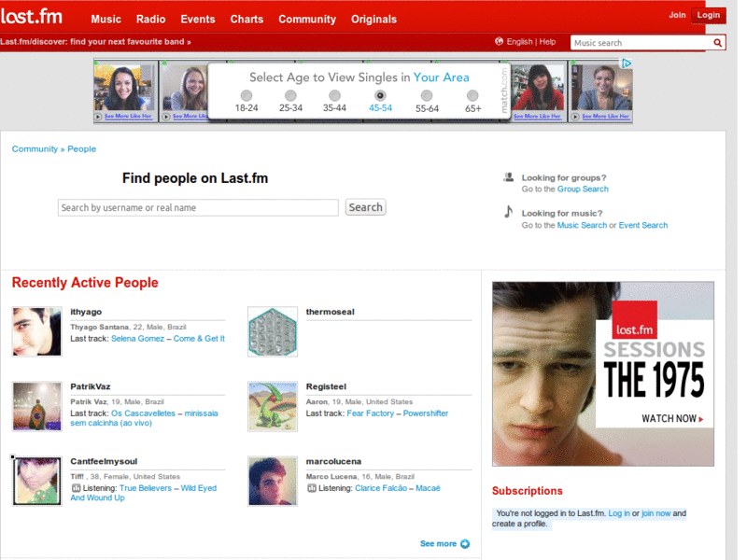Open the Music menu
This screenshot has height=560, width=747.
coord(106,19)
